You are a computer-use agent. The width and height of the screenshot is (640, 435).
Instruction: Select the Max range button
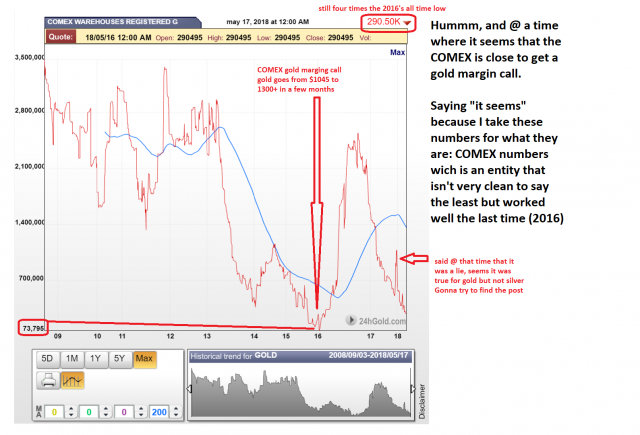point(144,359)
